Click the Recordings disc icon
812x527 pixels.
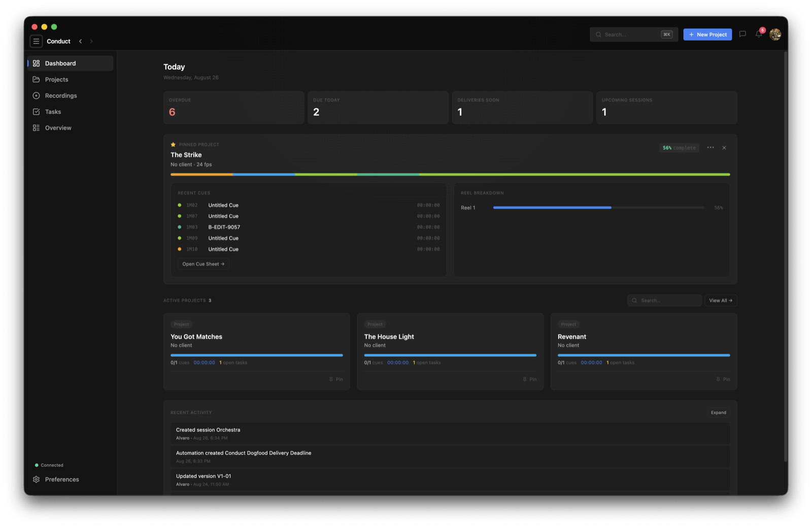tap(36, 95)
